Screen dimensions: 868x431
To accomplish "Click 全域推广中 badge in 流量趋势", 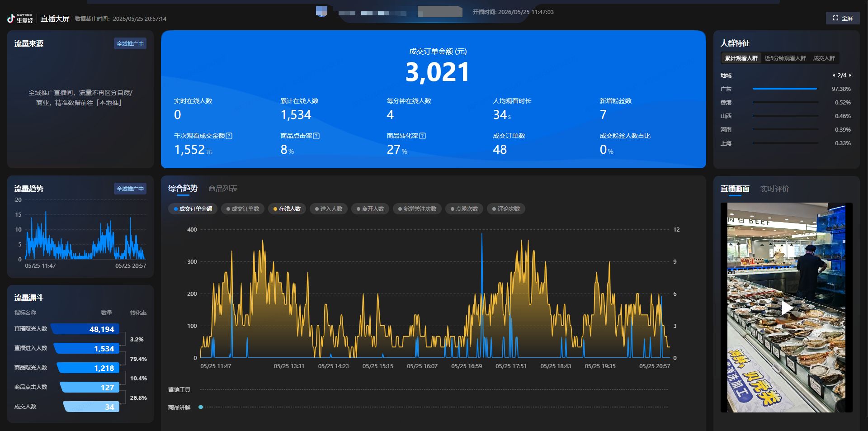I will 130,189.
